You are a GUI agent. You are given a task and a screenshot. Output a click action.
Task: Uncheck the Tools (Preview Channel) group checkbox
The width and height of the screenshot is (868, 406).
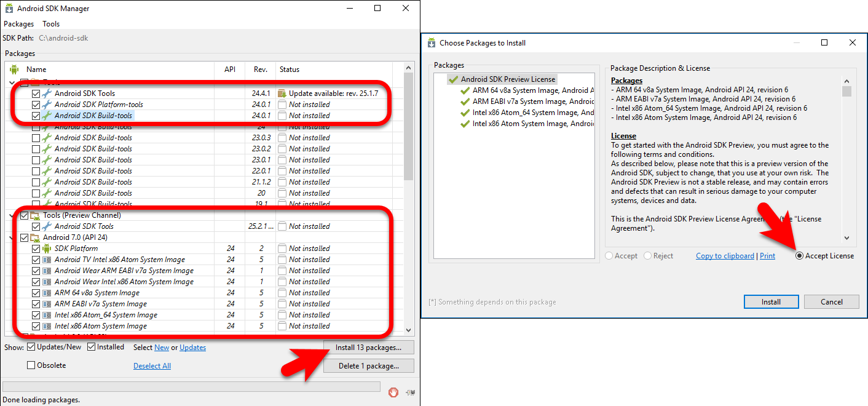click(25, 215)
